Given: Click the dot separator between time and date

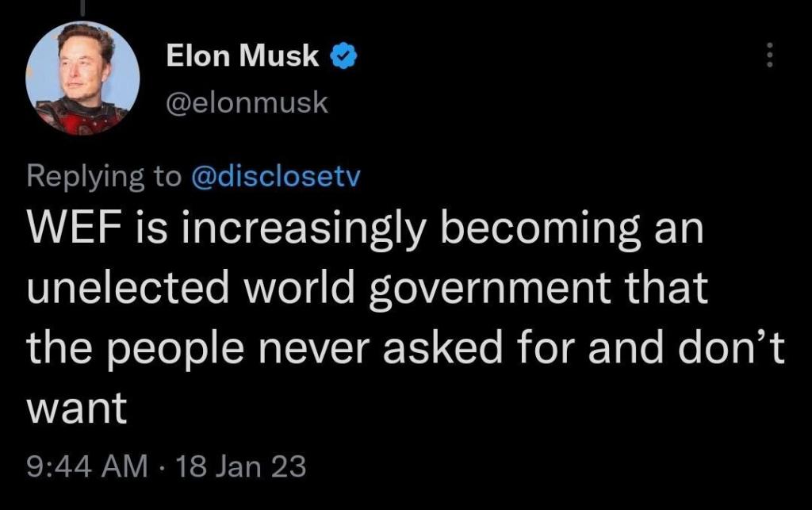Looking at the screenshot, I should tap(163, 466).
